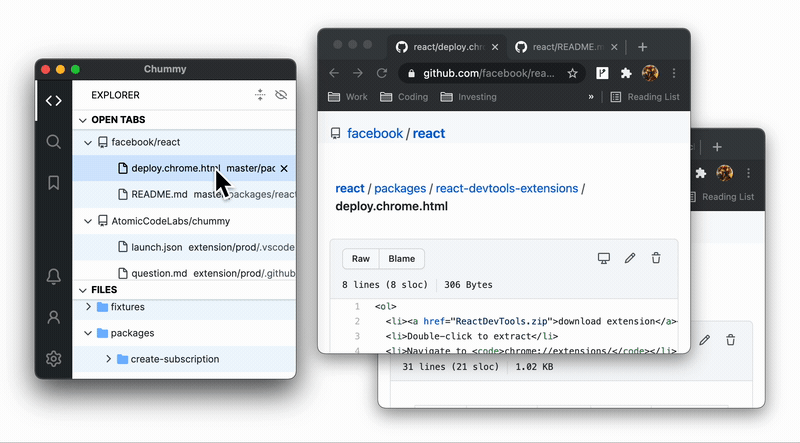Close the deploy.chrome.html open tab entry

click(284, 168)
